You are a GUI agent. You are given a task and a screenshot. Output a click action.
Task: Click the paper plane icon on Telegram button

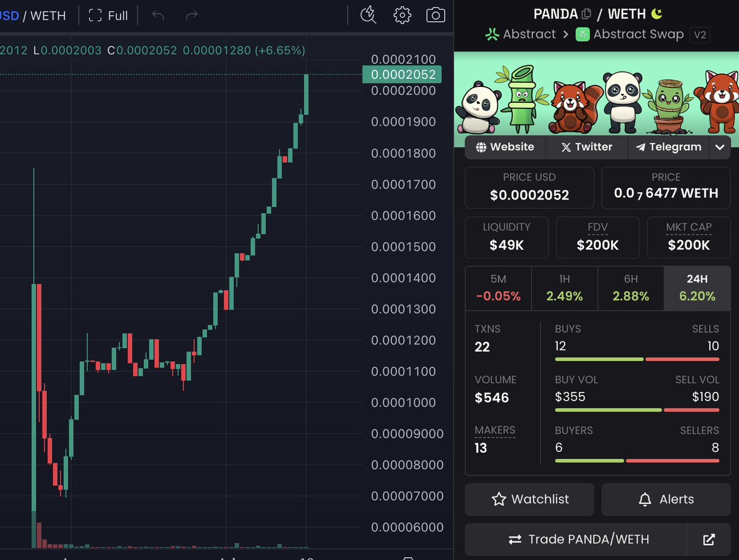[640, 147]
